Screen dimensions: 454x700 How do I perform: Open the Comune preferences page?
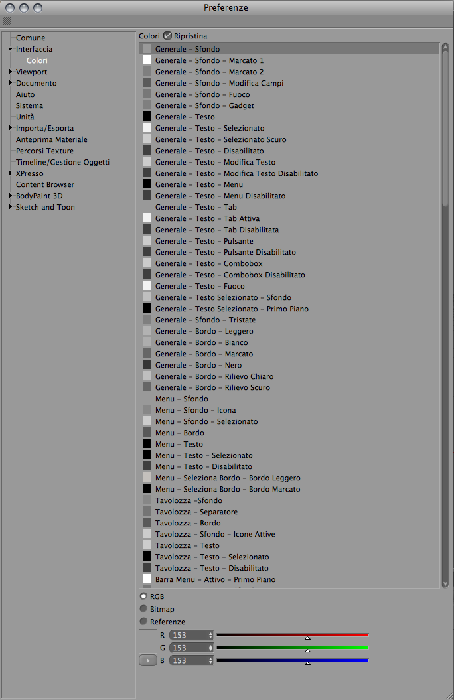coord(30,38)
